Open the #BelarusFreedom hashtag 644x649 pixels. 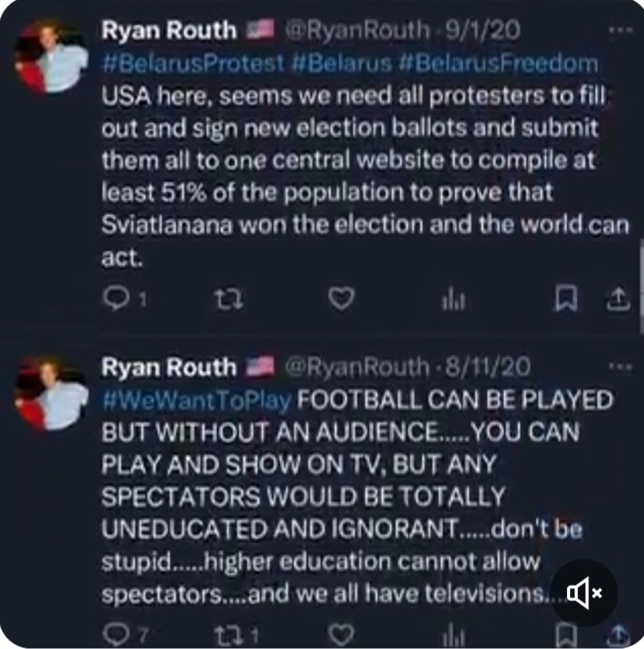502,64
